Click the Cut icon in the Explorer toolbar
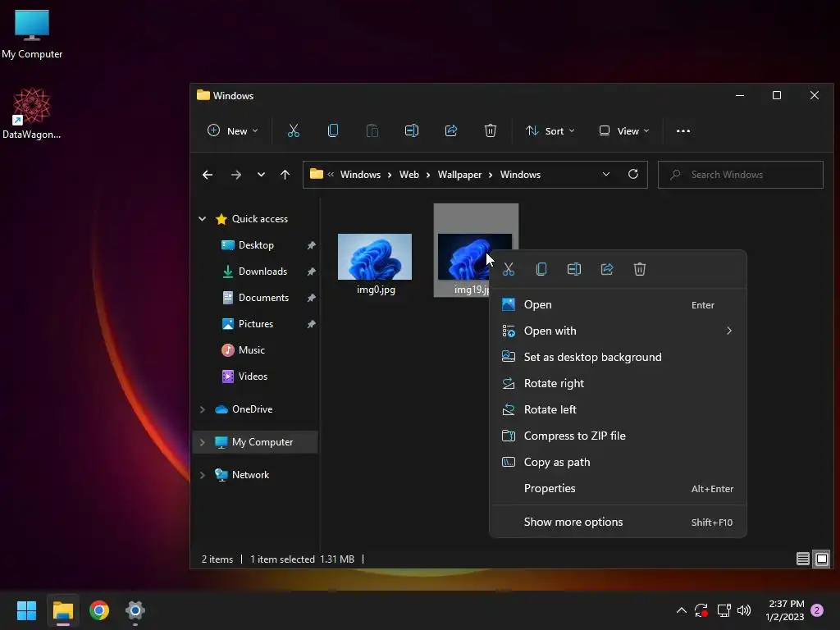 point(294,130)
